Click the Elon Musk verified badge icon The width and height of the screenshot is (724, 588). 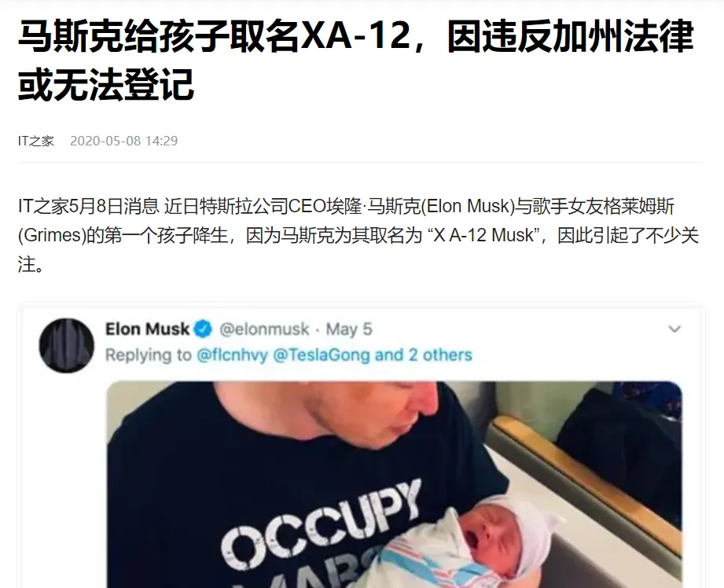coord(203,329)
